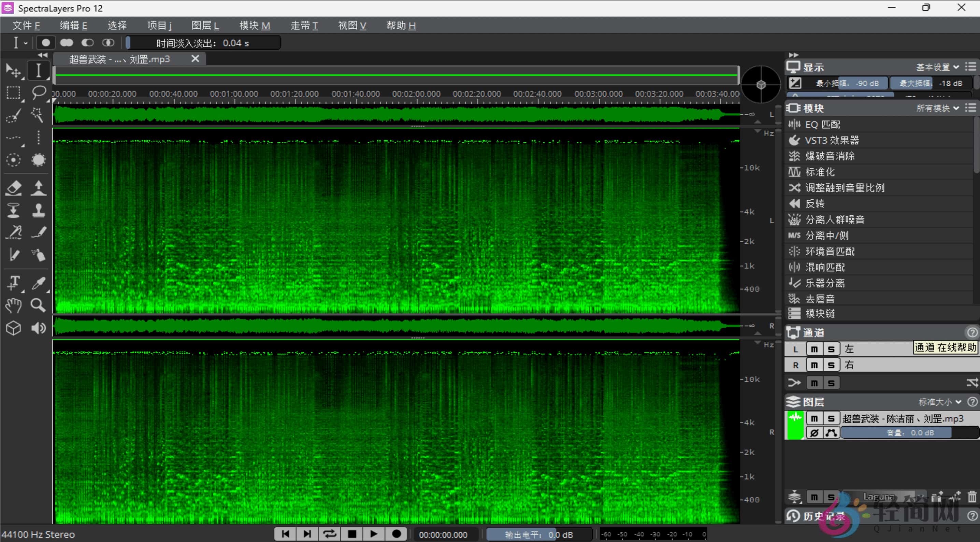The width and height of the screenshot is (980, 542).
Task: Select the Time Selection tool
Action: pyautogui.click(x=39, y=71)
